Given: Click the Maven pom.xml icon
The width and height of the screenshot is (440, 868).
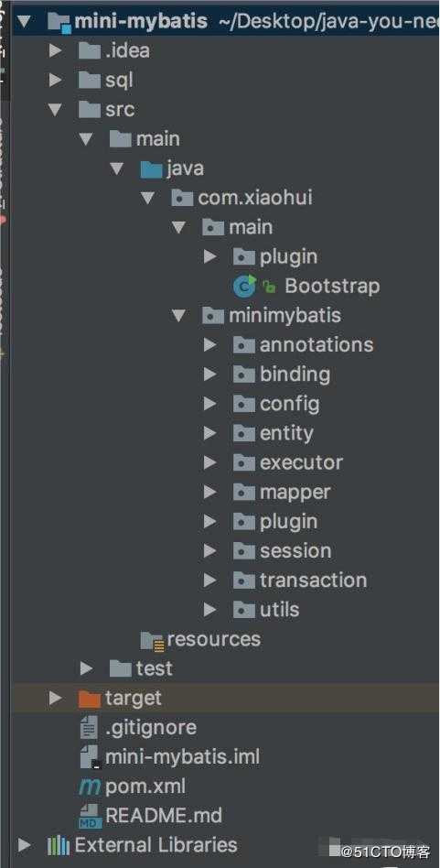Looking at the screenshot, I should [90, 787].
